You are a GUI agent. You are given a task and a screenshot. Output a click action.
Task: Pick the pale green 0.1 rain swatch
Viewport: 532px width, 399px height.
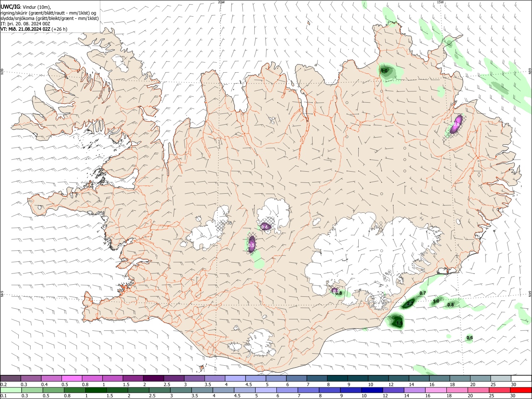11,390
